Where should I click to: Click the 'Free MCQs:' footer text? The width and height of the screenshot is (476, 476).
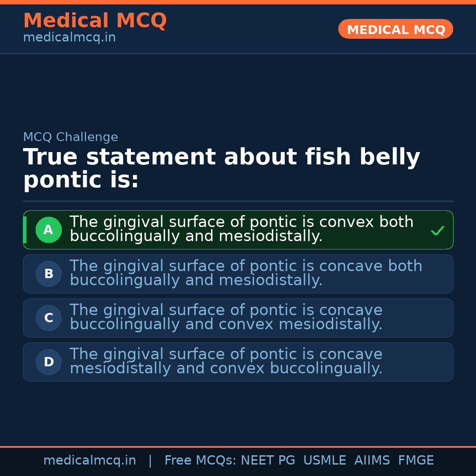[201, 461]
